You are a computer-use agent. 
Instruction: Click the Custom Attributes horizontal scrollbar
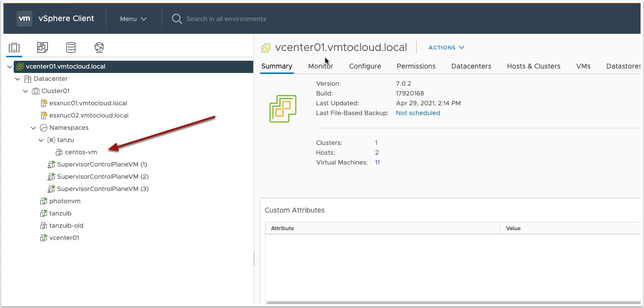coord(453,303)
